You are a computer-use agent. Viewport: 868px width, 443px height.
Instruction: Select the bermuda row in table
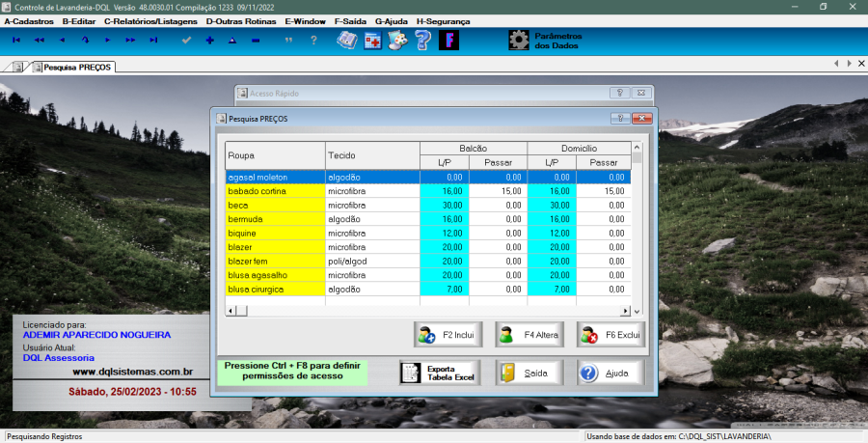tap(275, 219)
